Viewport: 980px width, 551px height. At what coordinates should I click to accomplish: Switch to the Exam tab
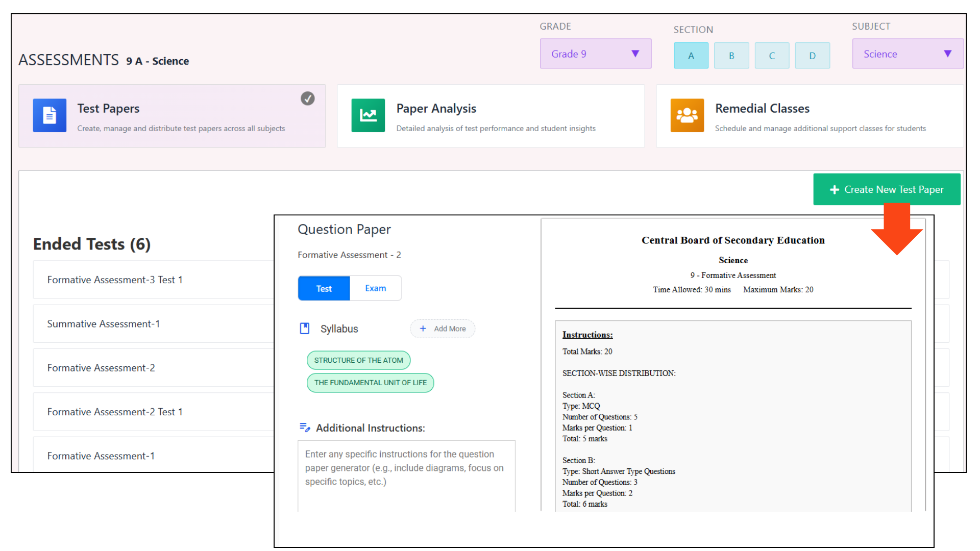[375, 288]
